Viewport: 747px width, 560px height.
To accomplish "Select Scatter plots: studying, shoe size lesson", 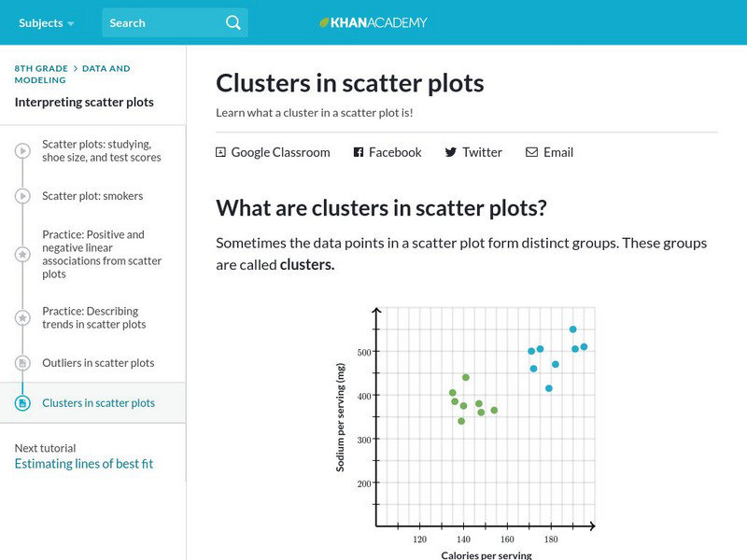I will point(101,151).
